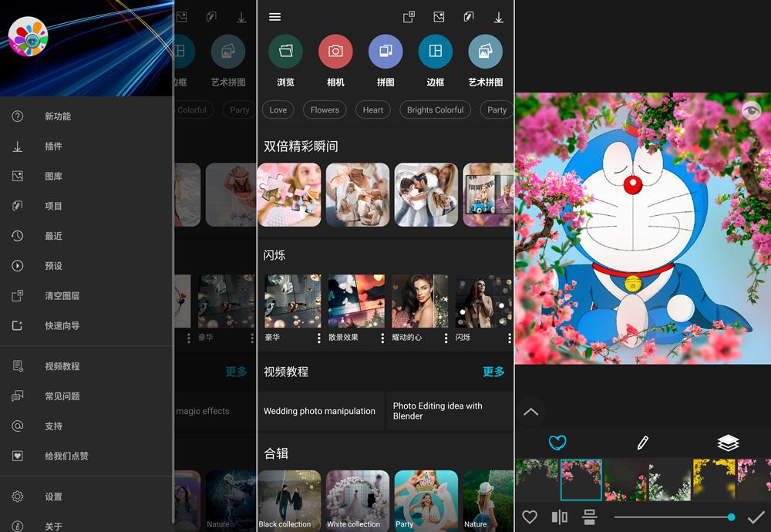Toggle preview eye icon on editor image

pos(751,110)
